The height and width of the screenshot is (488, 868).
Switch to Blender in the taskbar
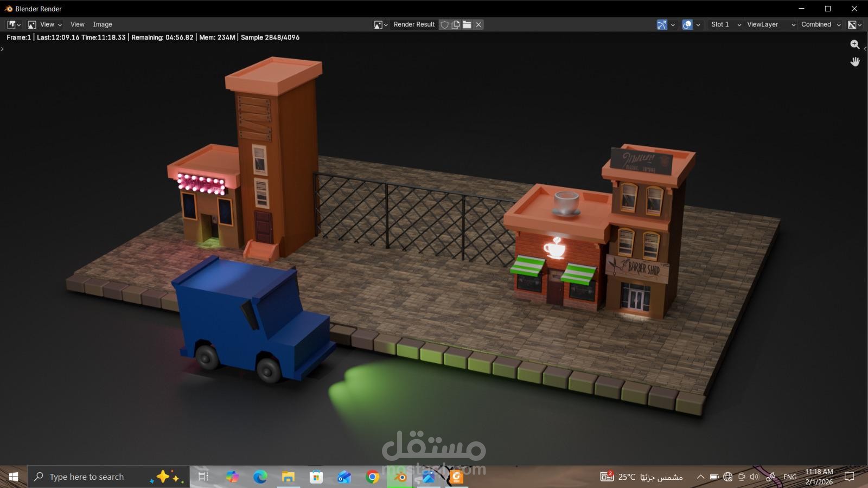[x=401, y=477]
